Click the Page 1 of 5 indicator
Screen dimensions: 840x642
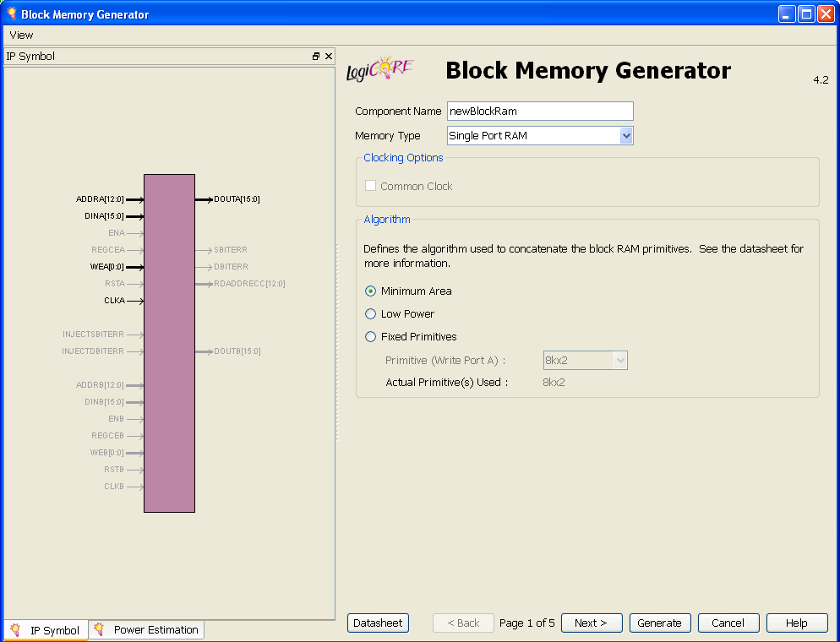tap(527, 623)
